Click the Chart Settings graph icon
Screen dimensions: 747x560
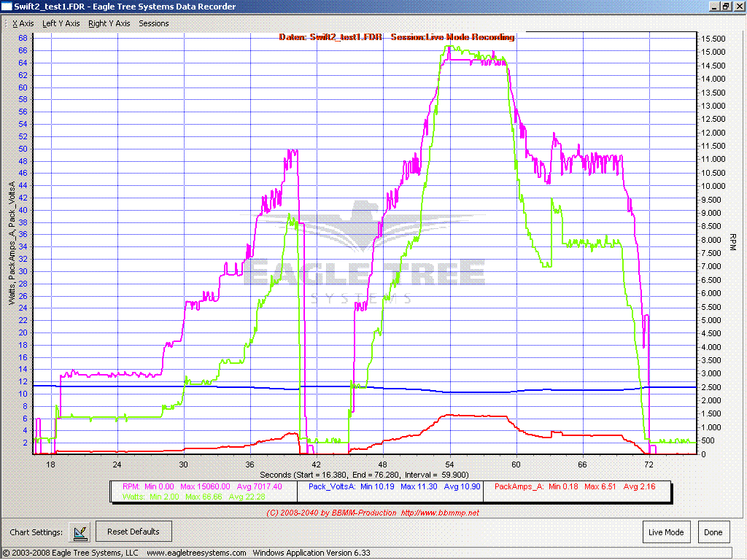pyautogui.click(x=79, y=532)
